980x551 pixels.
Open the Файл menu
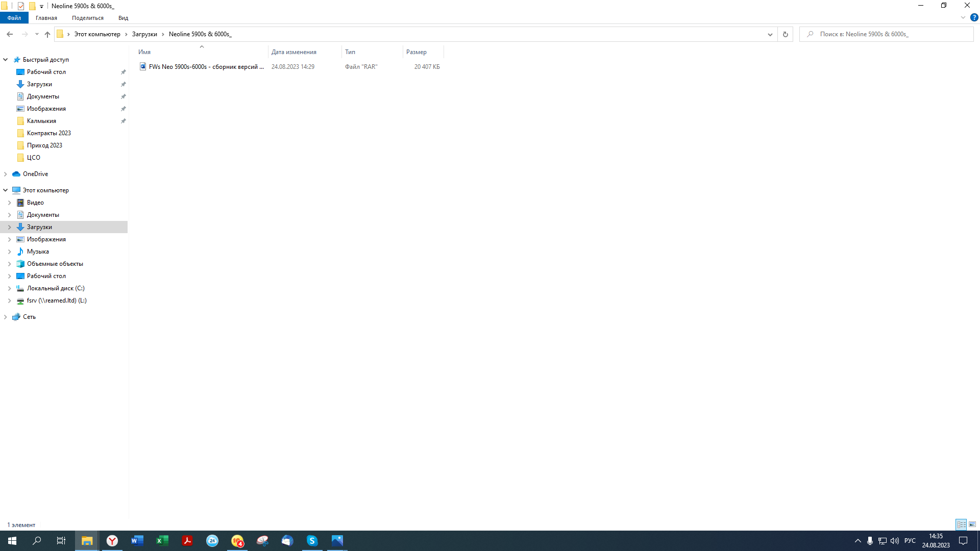point(14,18)
